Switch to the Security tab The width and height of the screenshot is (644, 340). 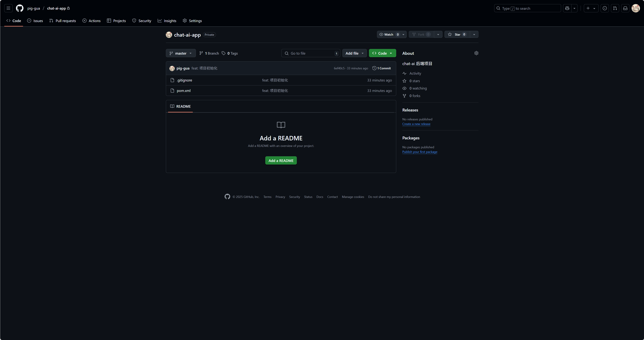click(x=142, y=21)
